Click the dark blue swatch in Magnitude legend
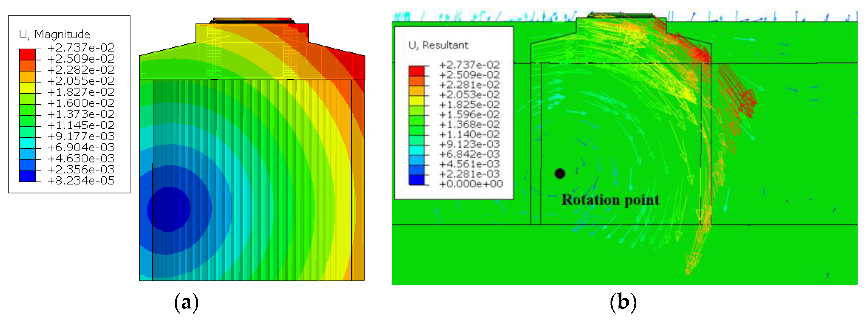The height and width of the screenshot is (321, 868). click(27, 176)
